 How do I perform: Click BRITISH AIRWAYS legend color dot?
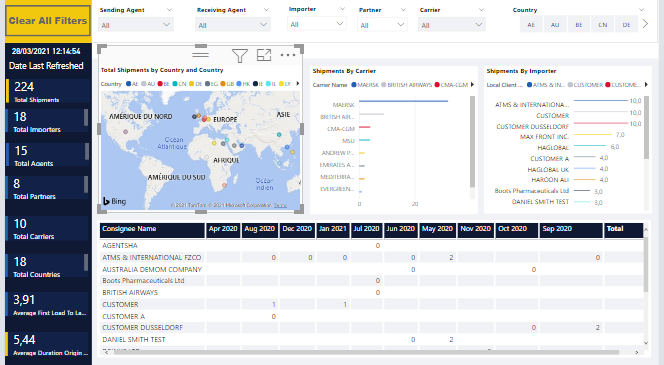point(384,85)
